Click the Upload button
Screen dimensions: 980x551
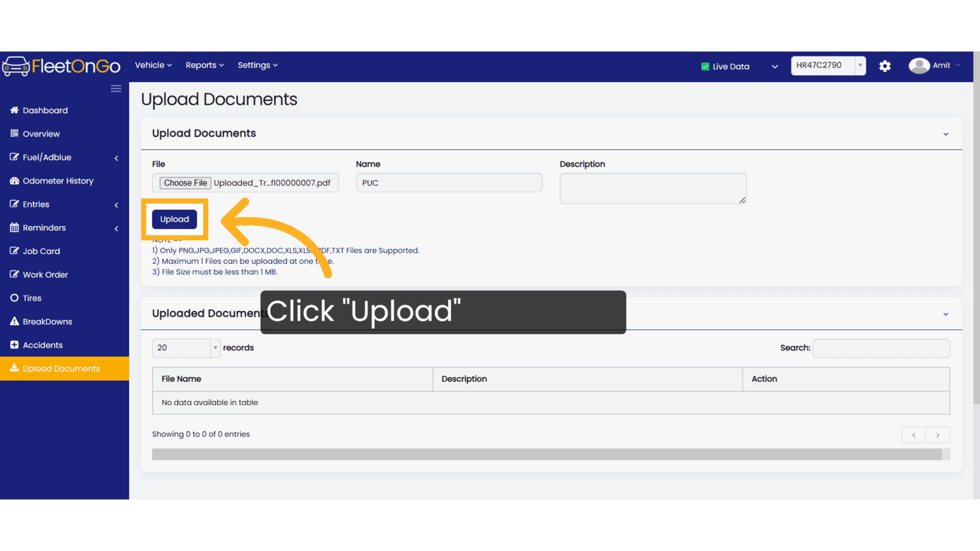click(175, 219)
